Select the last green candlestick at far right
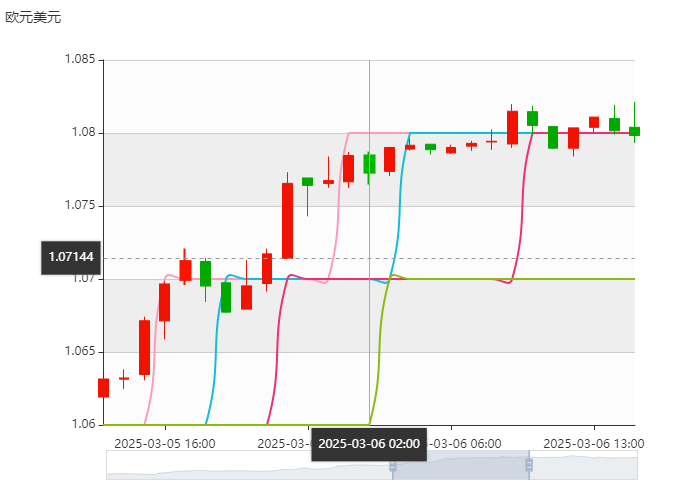 pyautogui.click(x=634, y=130)
